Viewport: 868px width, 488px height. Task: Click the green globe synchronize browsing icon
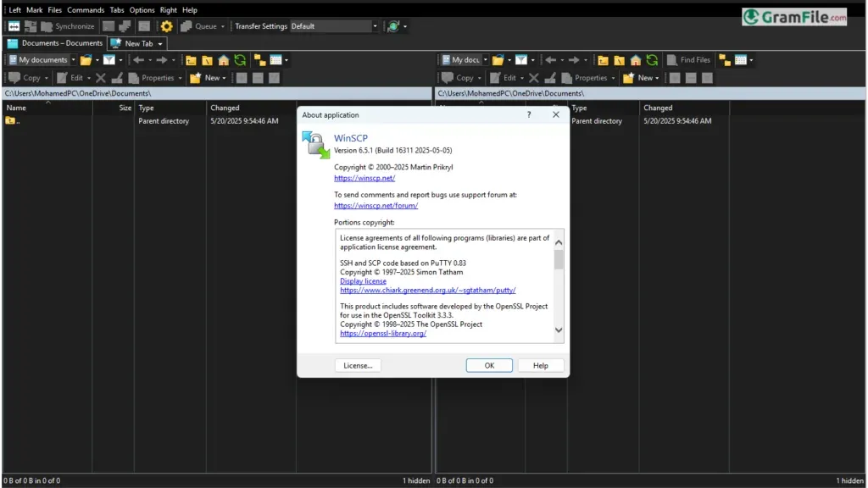[393, 26]
